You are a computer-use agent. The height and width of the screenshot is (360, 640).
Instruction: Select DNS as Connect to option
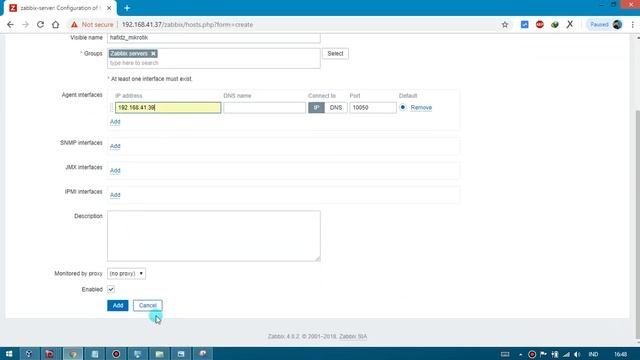click(x=336, y=107)
